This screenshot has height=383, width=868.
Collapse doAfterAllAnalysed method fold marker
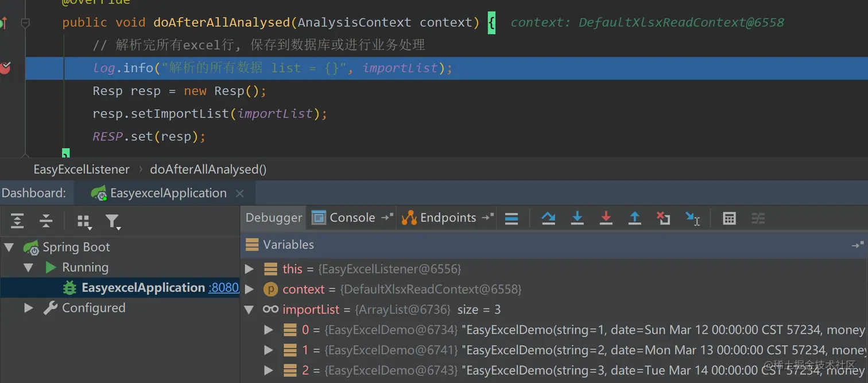tap(25, 23)
